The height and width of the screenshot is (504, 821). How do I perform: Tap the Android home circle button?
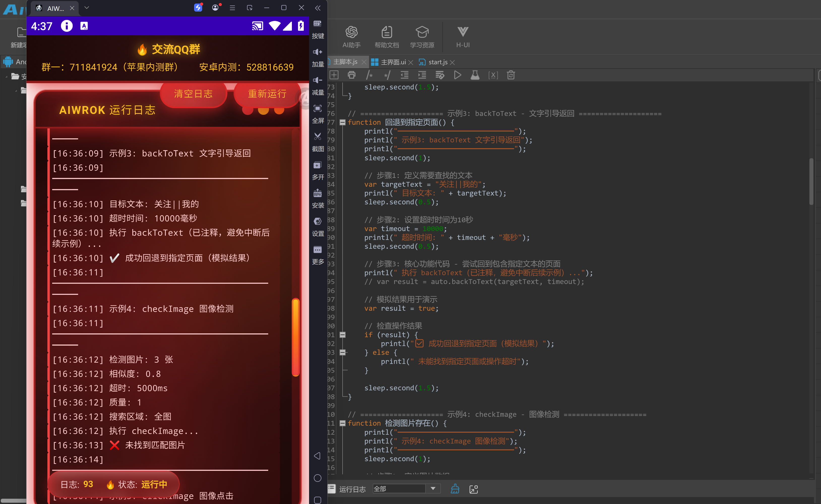coord(318,478)
